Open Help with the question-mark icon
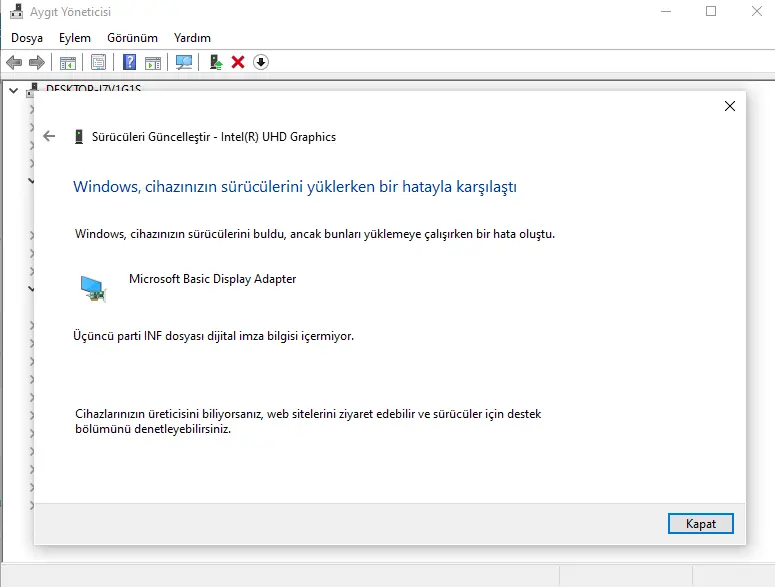Screen dimensions: 775x587 [129, 62]
